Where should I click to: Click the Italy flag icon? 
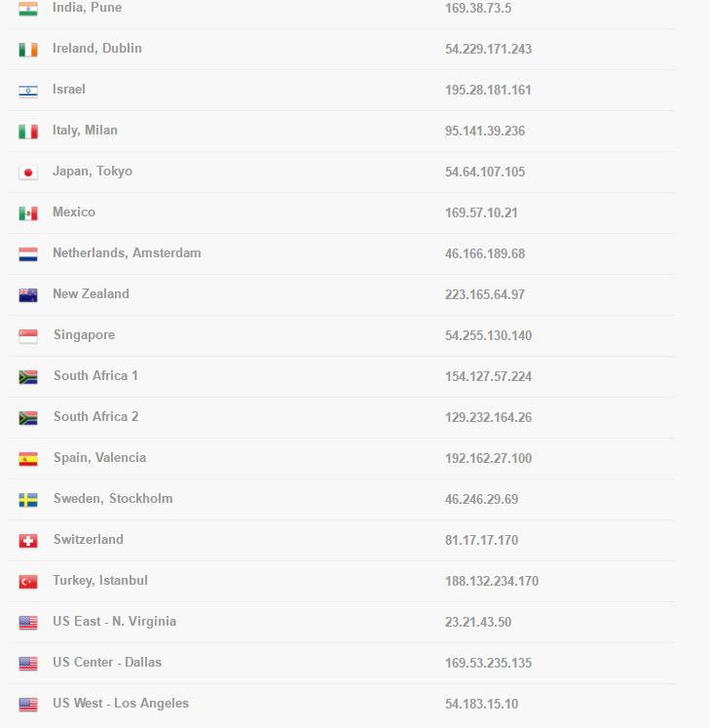pyautogui.click(x=28, y=132)
